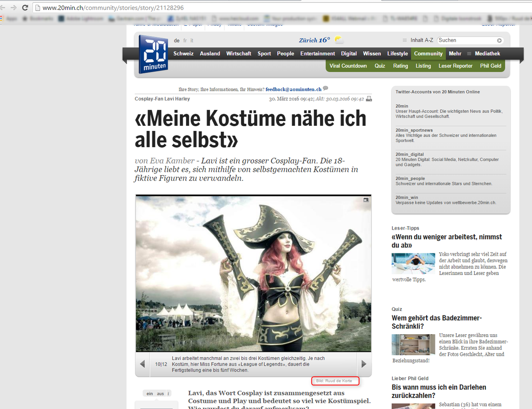Viewport: 532px width, 409px height.
Task: Open the Rating subsection
Action: pyautogui.click(x=400, y=66)
